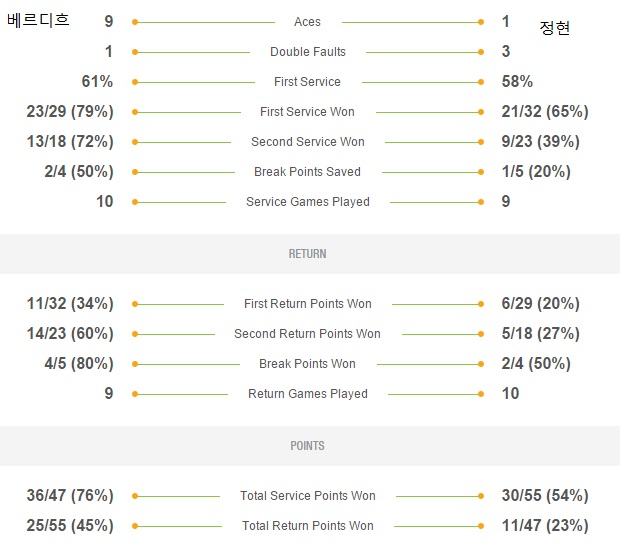Click the Aces stat label
This screenshot has height=543, width=620.
[x=307, y=22]
